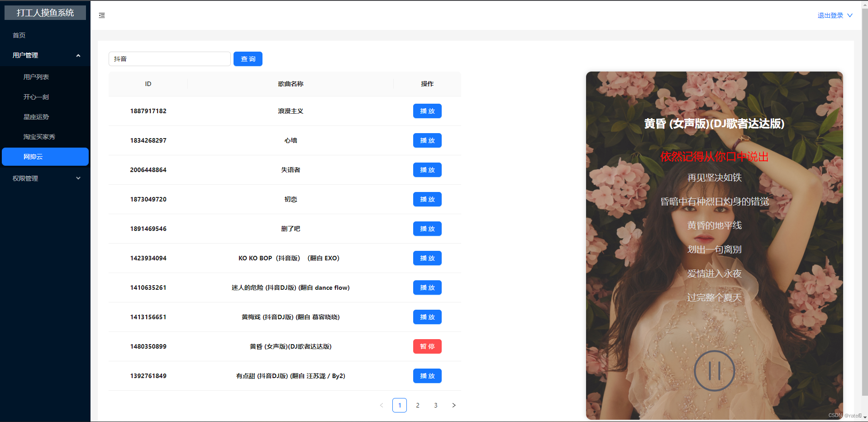This screenshot has width=868, height=422.
Task: Jump to pagination page 3
Action: point(435,405)
